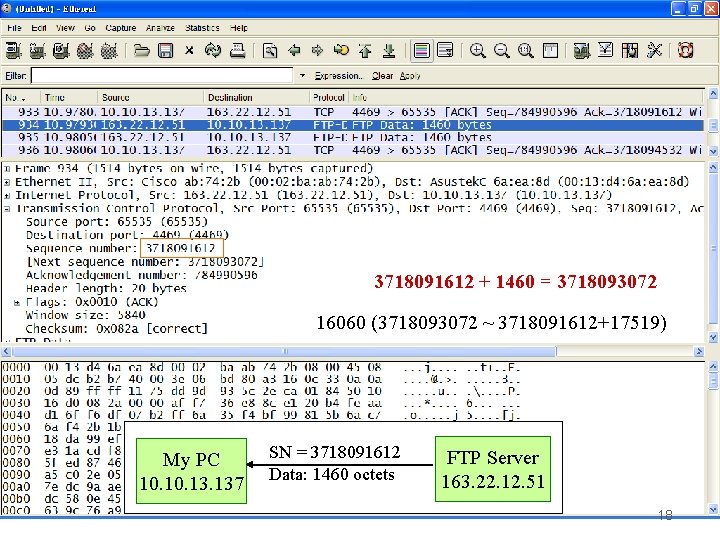This screenshot has width=720, height=540.
Task: Print packets printer icon
Action: [x=237, y=50]
